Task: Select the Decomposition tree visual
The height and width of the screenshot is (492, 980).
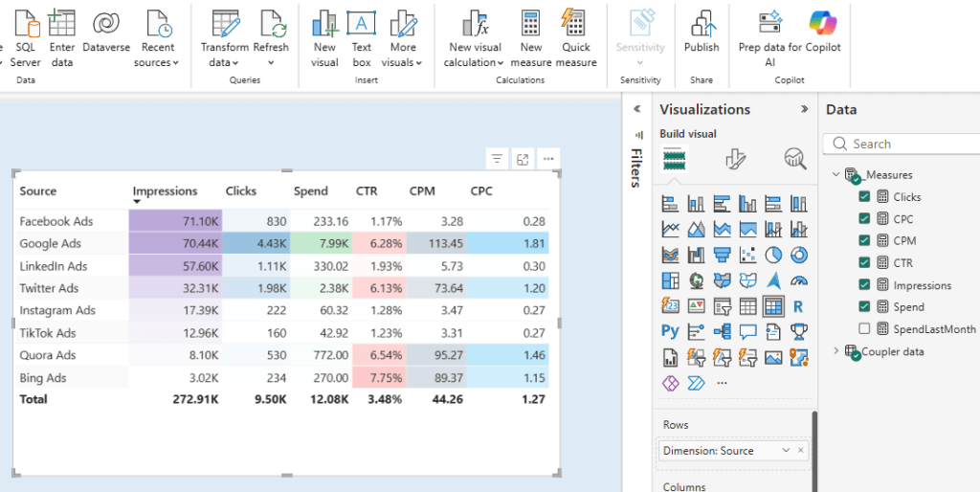Action: click(x=723, y=331)
